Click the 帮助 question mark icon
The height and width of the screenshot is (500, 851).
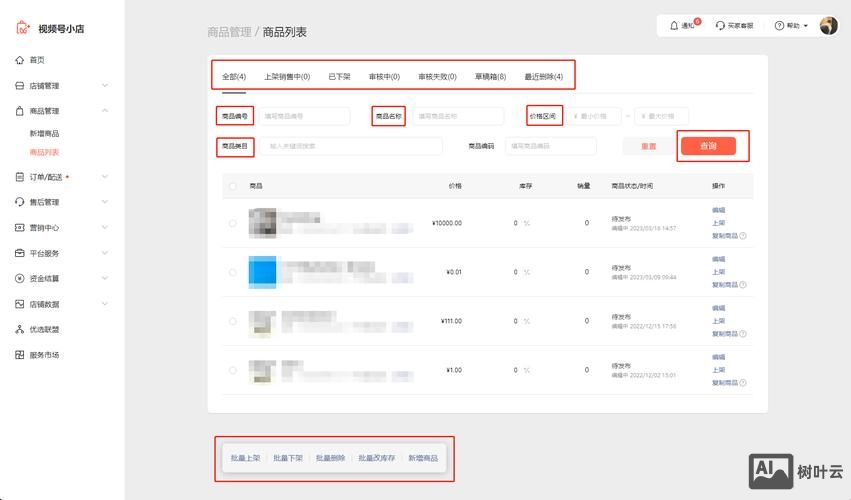pos(779,26)
